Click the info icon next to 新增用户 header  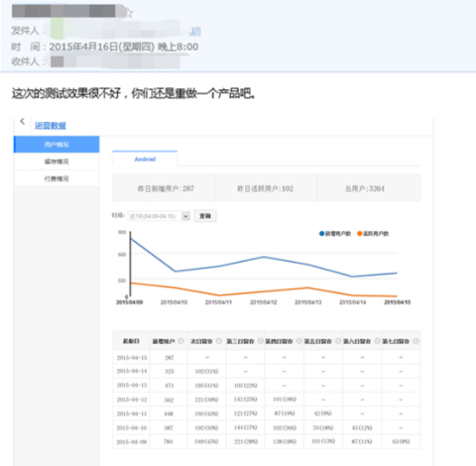[181, 341]
